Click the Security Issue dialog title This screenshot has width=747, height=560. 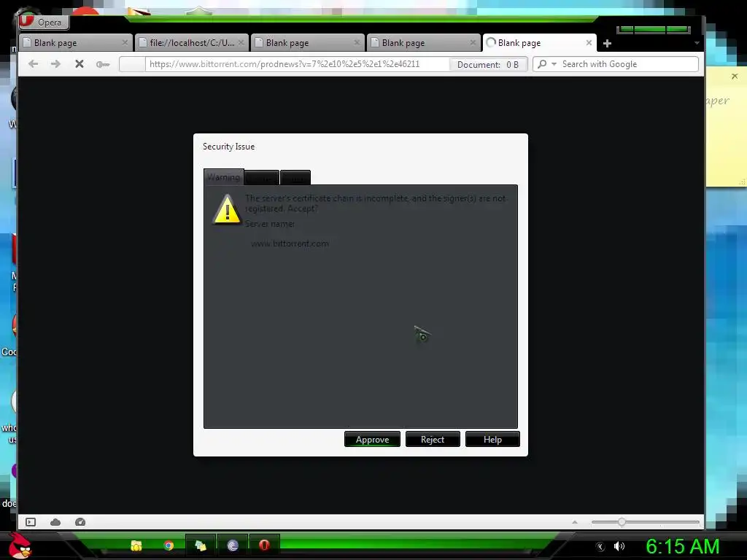228,147
